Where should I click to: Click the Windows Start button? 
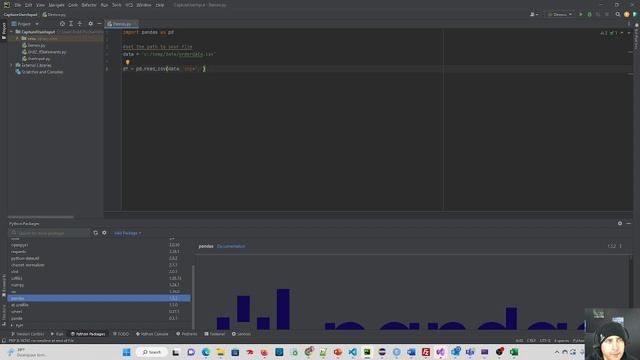tap(127, 352)
